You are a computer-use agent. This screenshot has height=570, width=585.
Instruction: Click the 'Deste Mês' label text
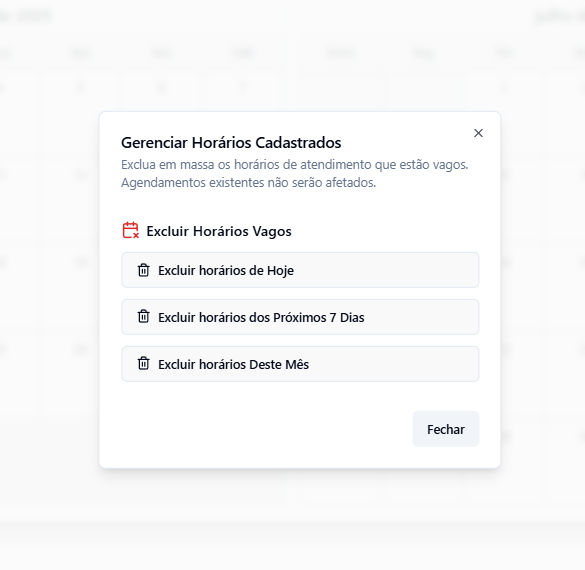pos(279,364)
